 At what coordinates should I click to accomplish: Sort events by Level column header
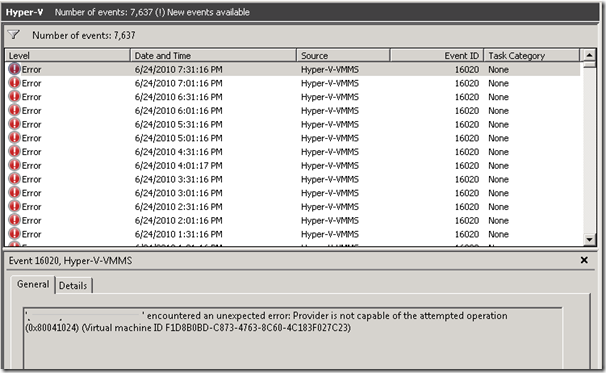(x=68, y=56)
